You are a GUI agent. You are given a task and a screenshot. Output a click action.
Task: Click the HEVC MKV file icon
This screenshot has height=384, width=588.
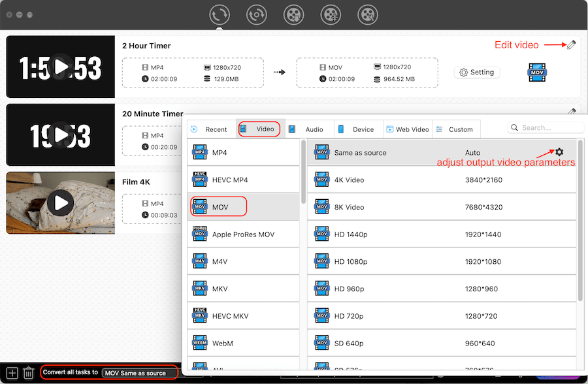pyautogui.click(x=199, y=315)
